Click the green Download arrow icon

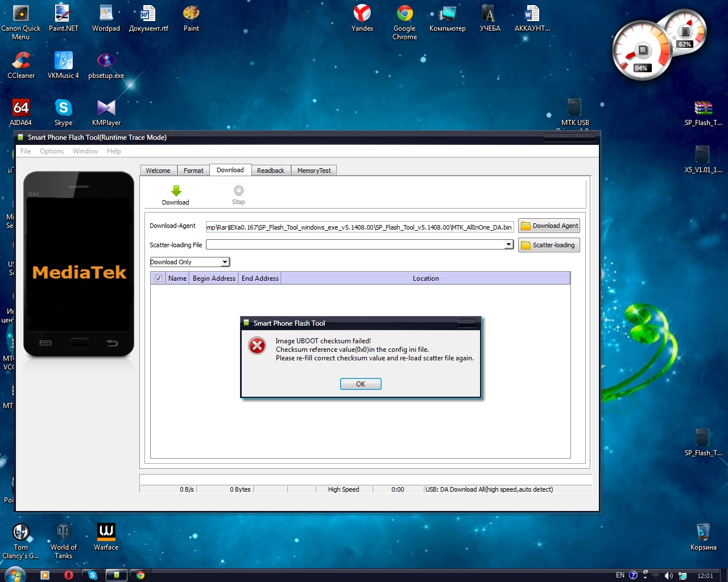point(176,192)
